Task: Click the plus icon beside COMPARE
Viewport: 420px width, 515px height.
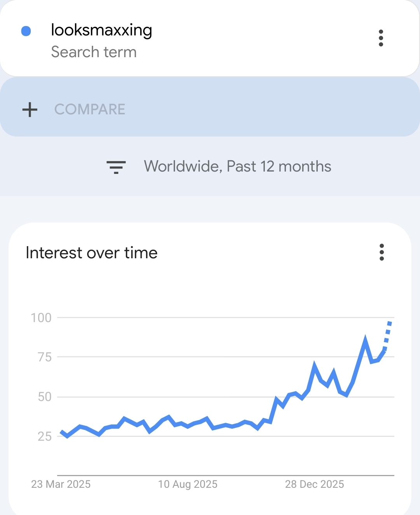Action: tap(30, 110)
